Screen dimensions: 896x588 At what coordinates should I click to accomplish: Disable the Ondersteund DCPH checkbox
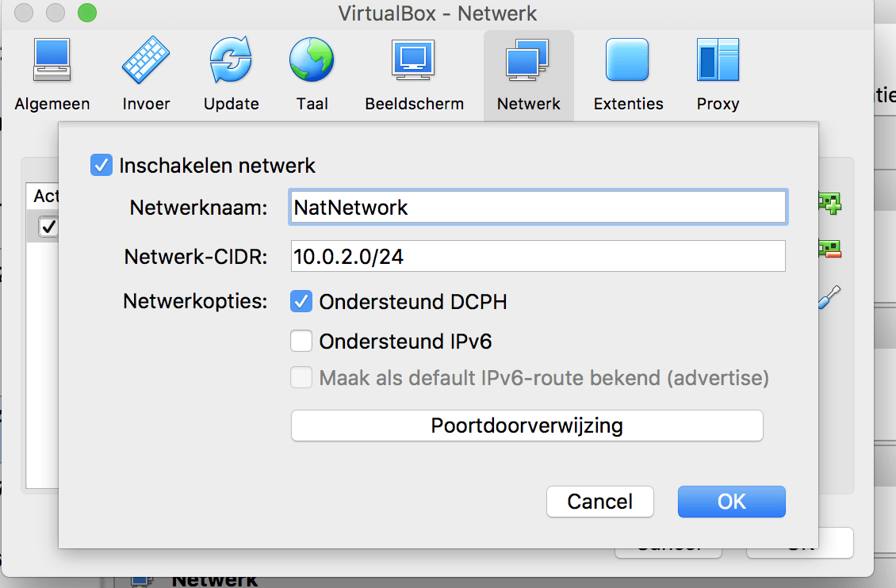coord(301,302)
